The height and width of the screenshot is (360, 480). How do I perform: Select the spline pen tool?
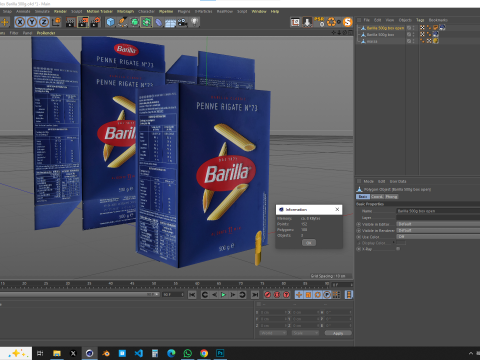(122, 22)
